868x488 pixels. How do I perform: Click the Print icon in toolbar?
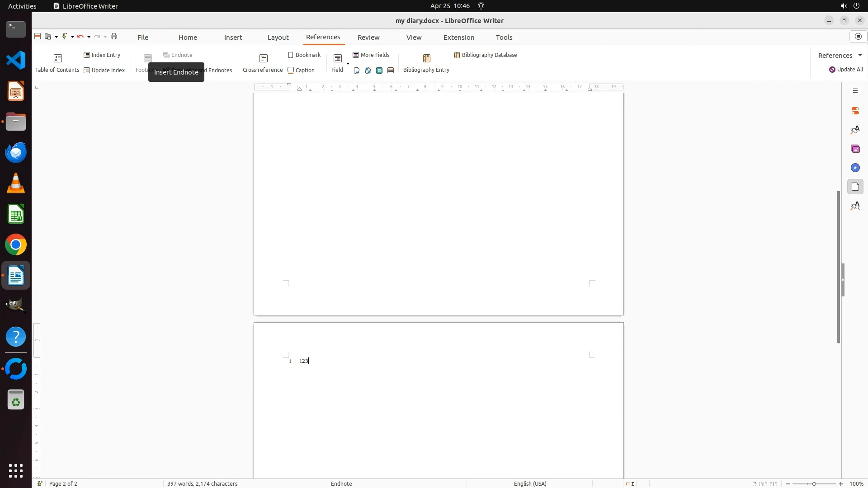point(114,37)
